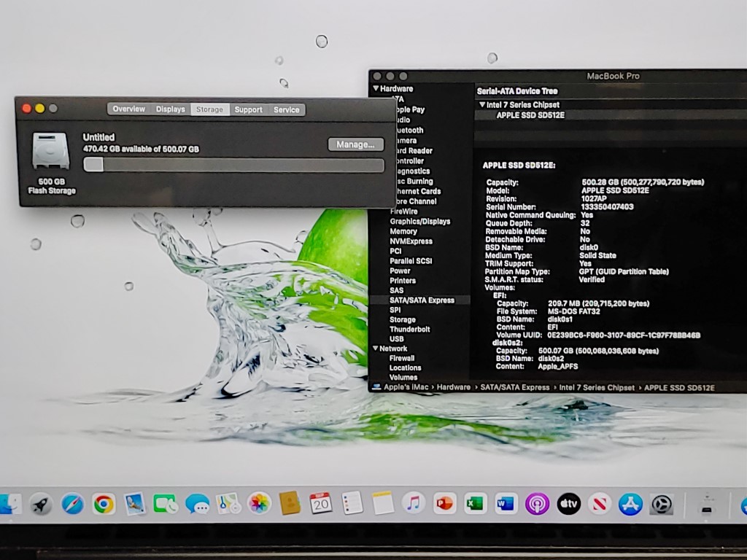Launch Launchpad from the Dock

click(x=41, y=505)
